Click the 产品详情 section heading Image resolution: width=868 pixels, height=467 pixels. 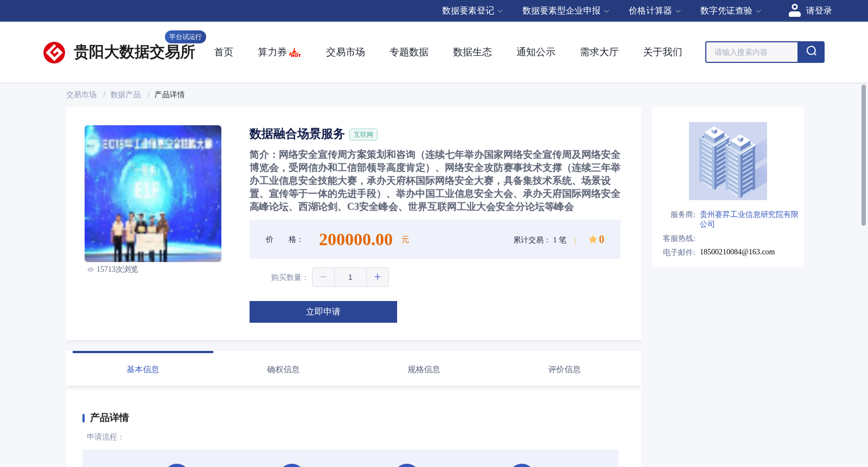[x=109, y=418]
